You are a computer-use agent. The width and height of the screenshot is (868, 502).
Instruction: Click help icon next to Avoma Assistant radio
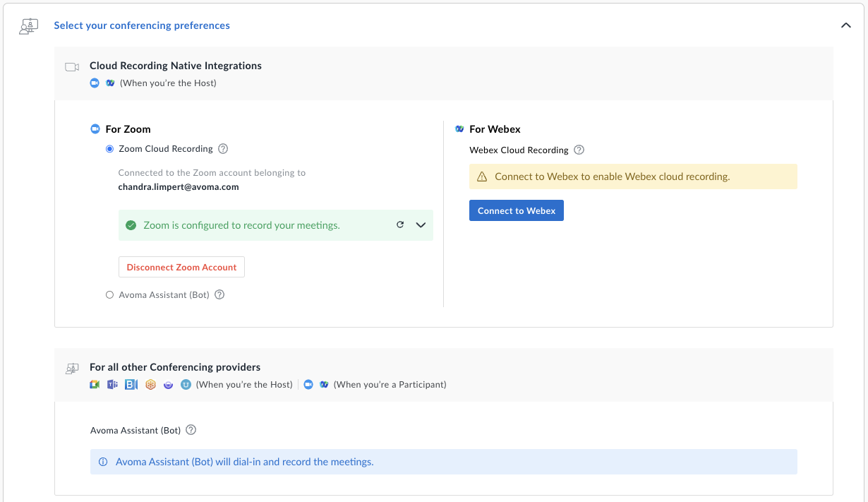click(x=219, y=295)
